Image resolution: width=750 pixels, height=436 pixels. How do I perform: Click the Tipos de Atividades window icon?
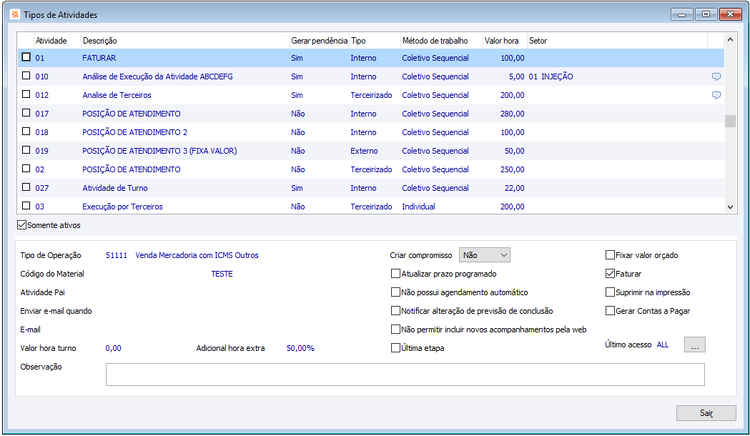tap(15, 14)
